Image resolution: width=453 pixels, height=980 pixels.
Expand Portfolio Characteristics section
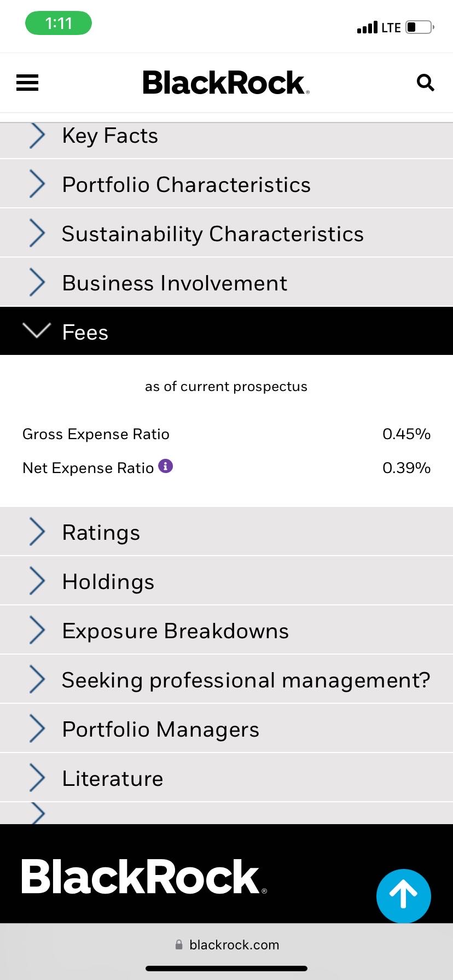tap(226, 184)
